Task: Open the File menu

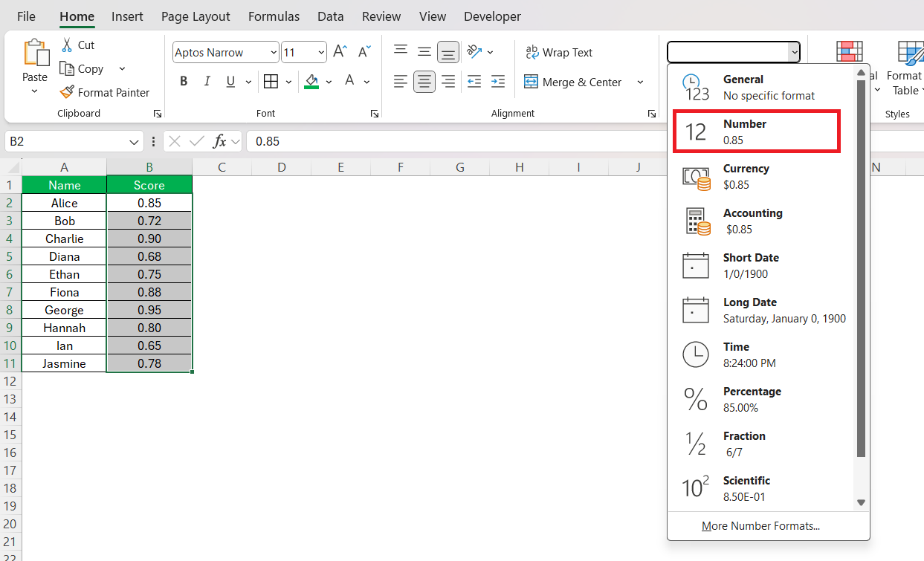Action: 26,16
